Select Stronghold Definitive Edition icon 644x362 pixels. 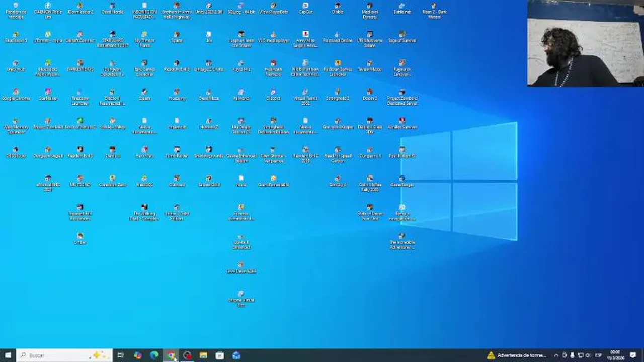(x=273, y=126)
